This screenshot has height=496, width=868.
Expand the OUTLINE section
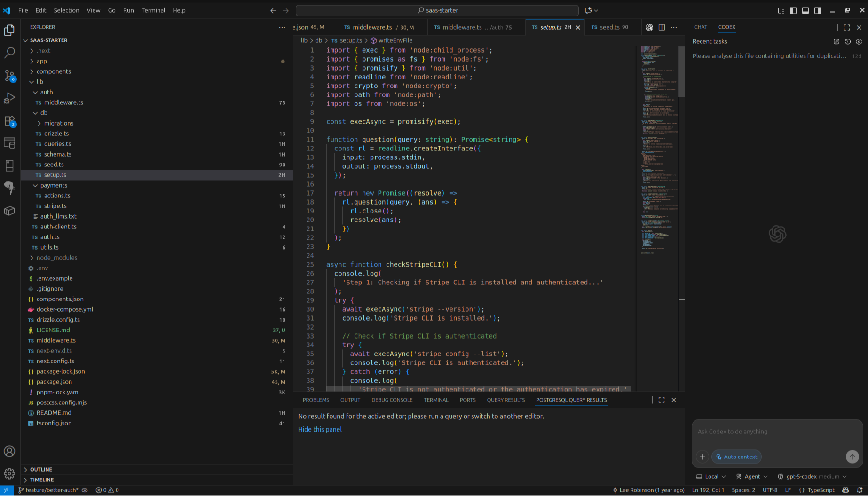click(x=41, y=469)
